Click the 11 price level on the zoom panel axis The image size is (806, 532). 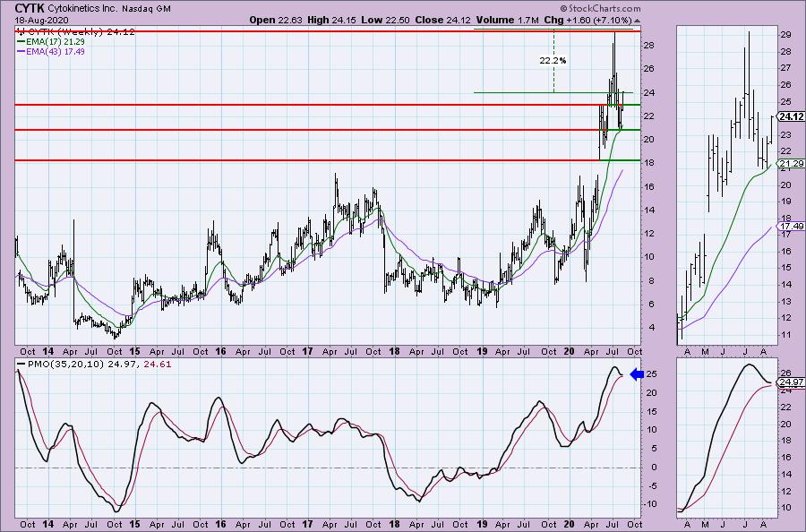[785, 335]
